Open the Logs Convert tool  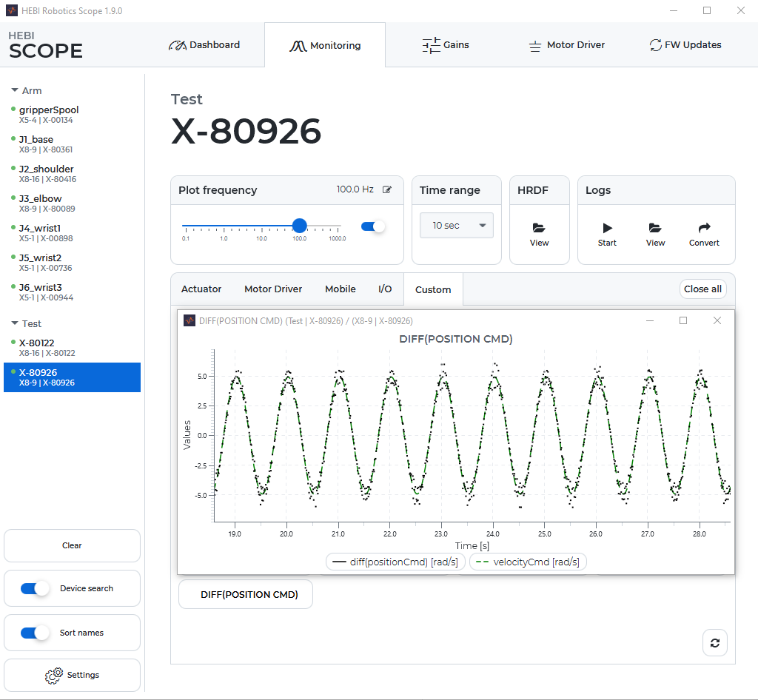(x=703, y=229)
